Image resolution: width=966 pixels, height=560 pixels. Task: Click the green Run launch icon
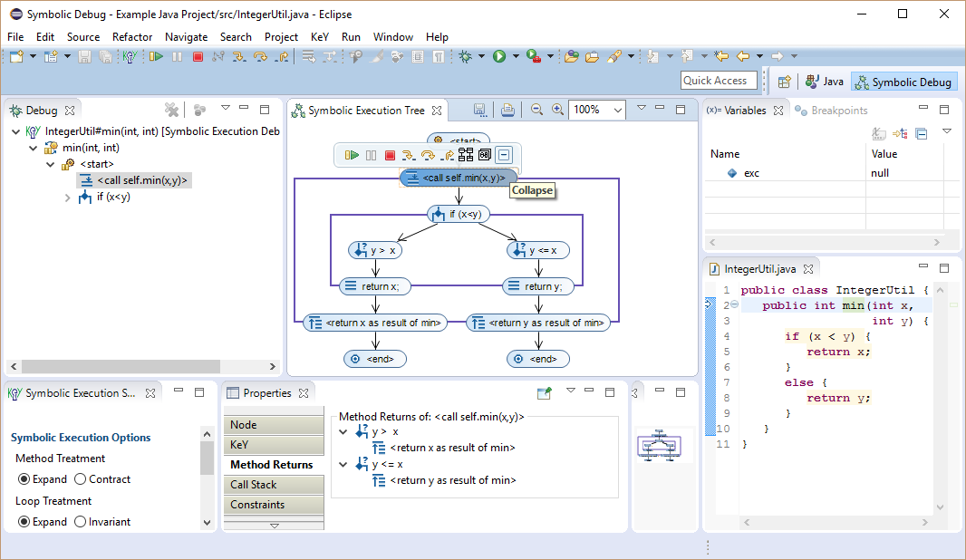pyautogui.click(x=499, y=57)
